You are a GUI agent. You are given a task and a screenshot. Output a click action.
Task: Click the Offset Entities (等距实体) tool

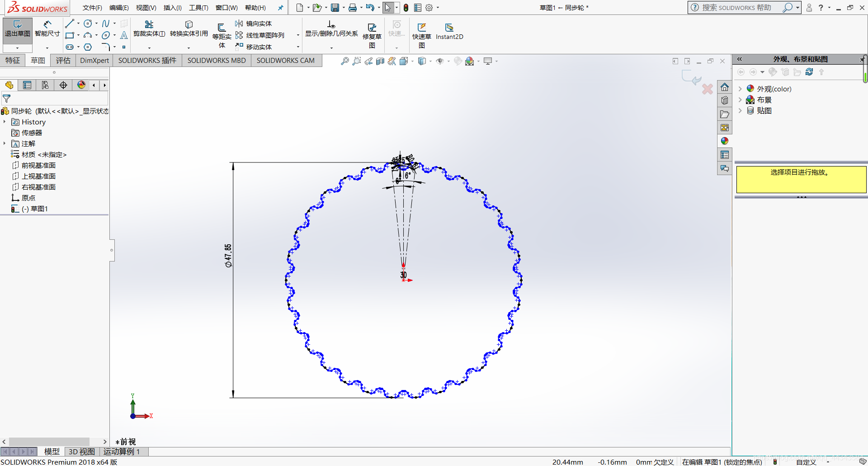tap(222, 33)
